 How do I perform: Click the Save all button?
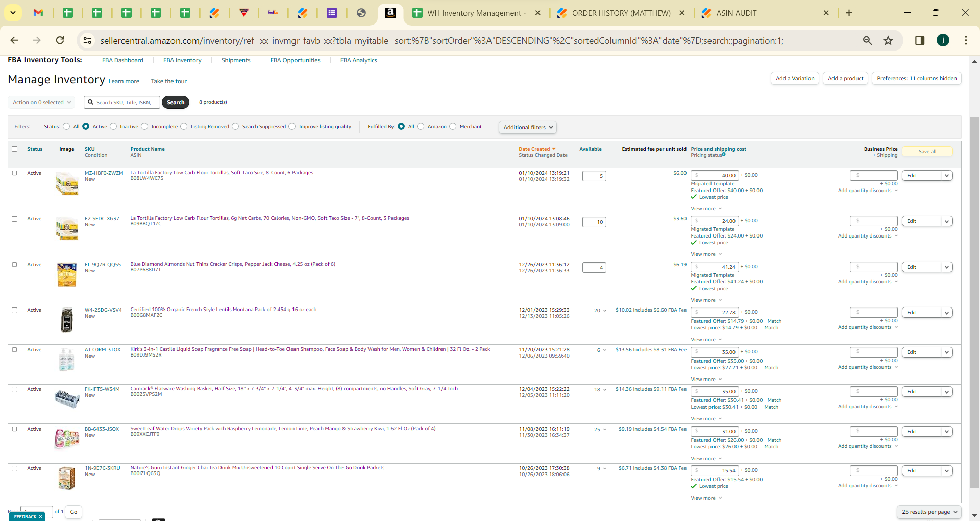(x=927, y=152)
